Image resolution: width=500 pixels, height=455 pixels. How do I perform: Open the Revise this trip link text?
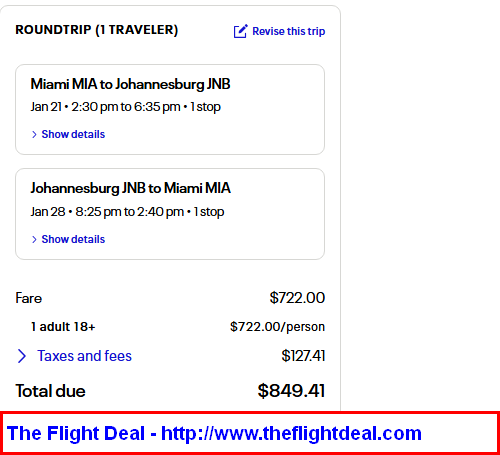click(x=289, y=31)
